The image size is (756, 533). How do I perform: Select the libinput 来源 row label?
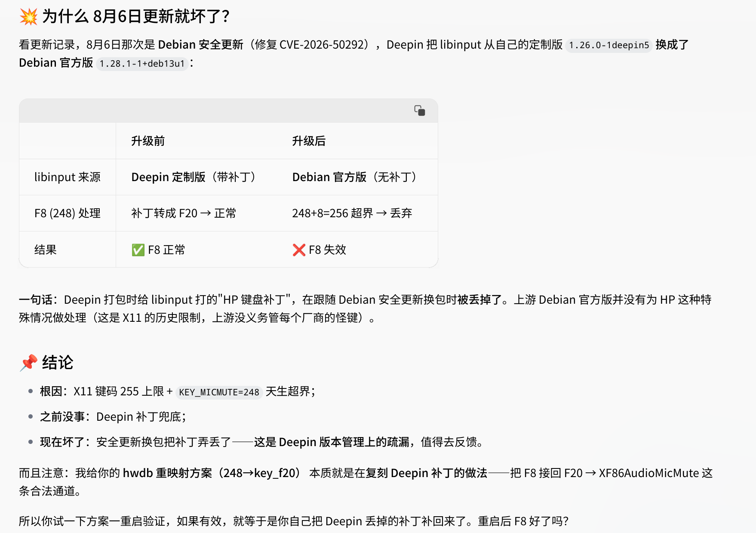pos(68,177)
